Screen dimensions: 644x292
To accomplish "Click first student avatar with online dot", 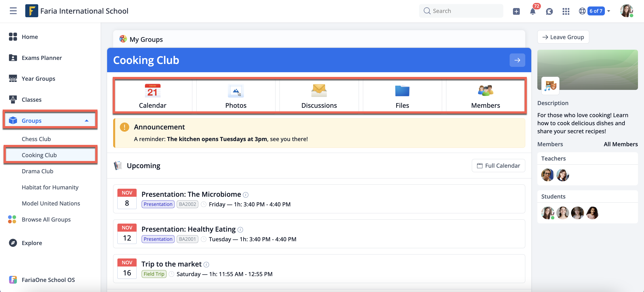I will [x=547, y=213].
